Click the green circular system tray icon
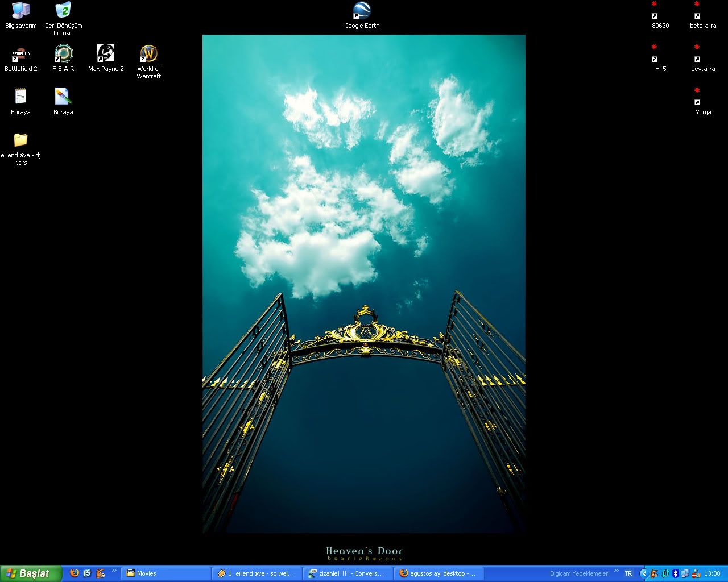This screenshot has height=582, width=728. [665, 573]
